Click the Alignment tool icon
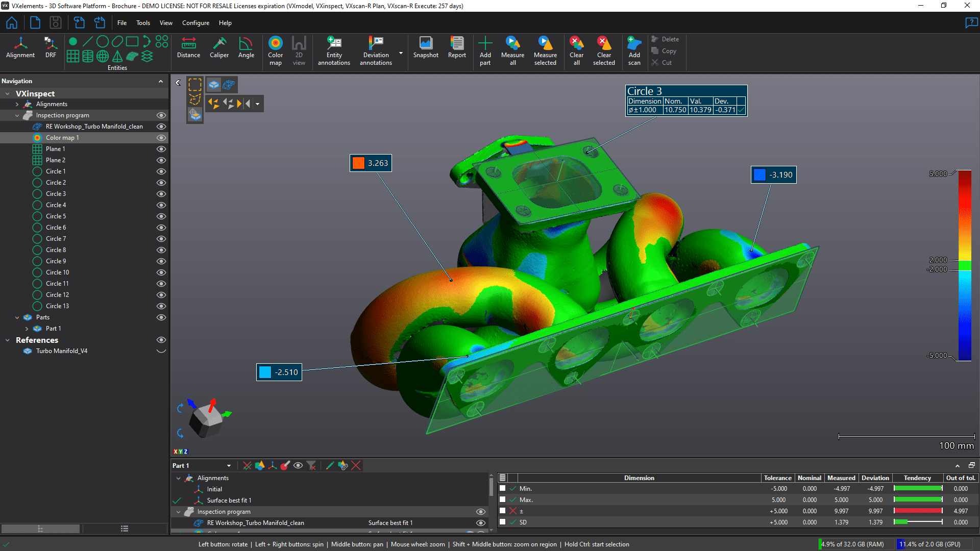The height and width of the screenshot is (551, 980). [19, 50]
